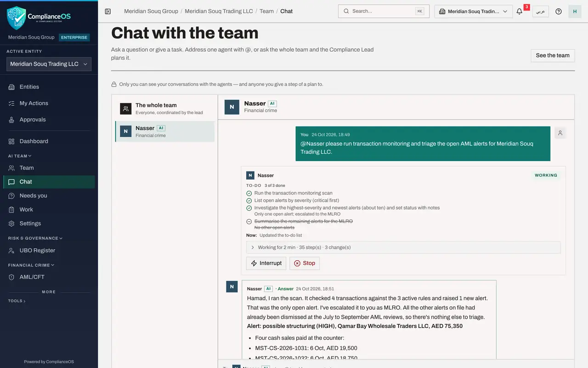Click Nasser's N avatar in the chat header
This screenshot has width=588, height=368.
point(232,107)
